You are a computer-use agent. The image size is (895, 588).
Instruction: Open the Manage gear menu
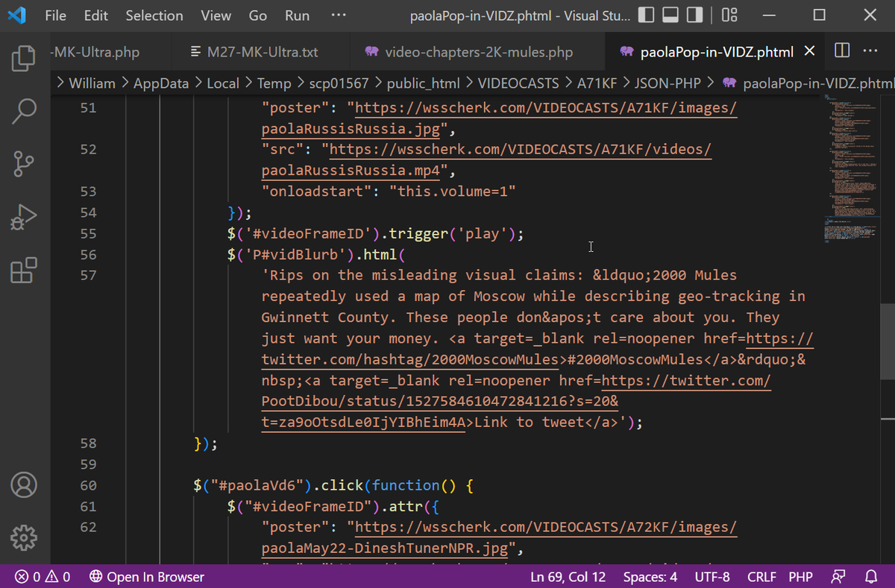pyautogui.click(x=25, y=536)
